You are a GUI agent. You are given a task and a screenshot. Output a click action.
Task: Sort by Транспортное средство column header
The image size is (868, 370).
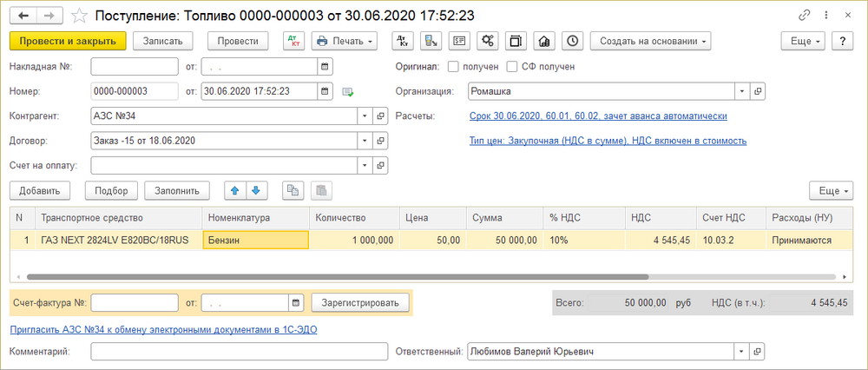pos(119,218)
